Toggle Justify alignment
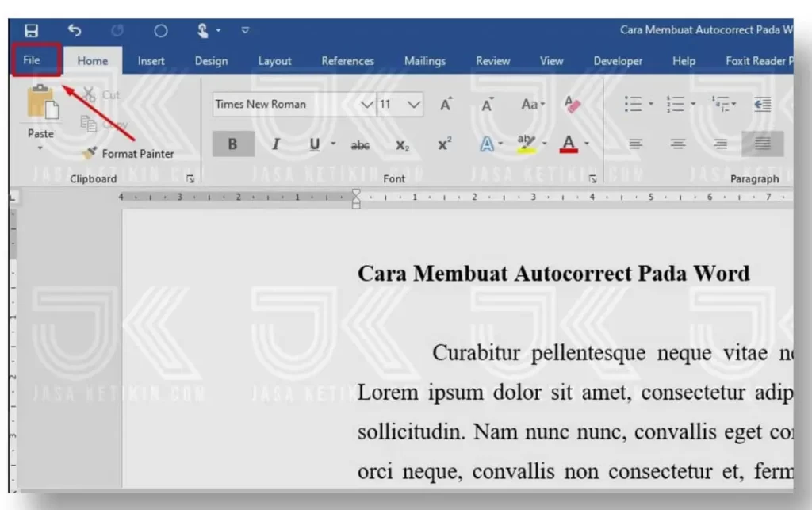This screenshot has width=812, height=510. click(762, 144)
